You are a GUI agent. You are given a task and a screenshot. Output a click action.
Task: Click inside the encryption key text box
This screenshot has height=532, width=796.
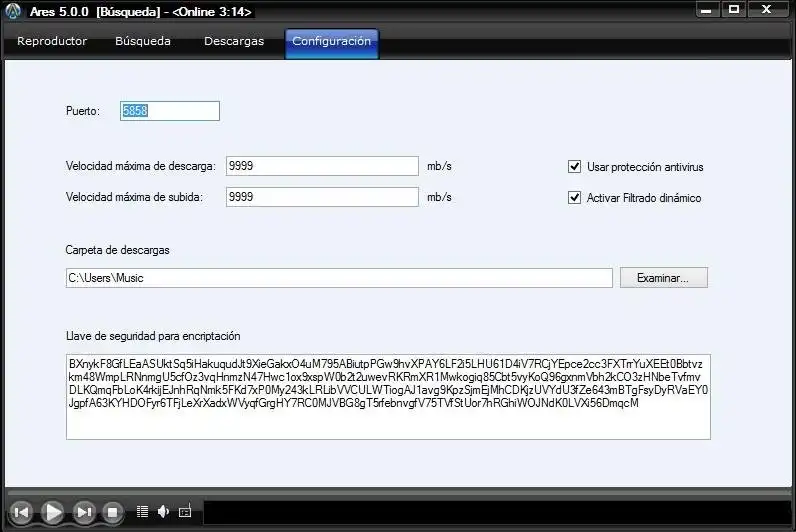388,397
